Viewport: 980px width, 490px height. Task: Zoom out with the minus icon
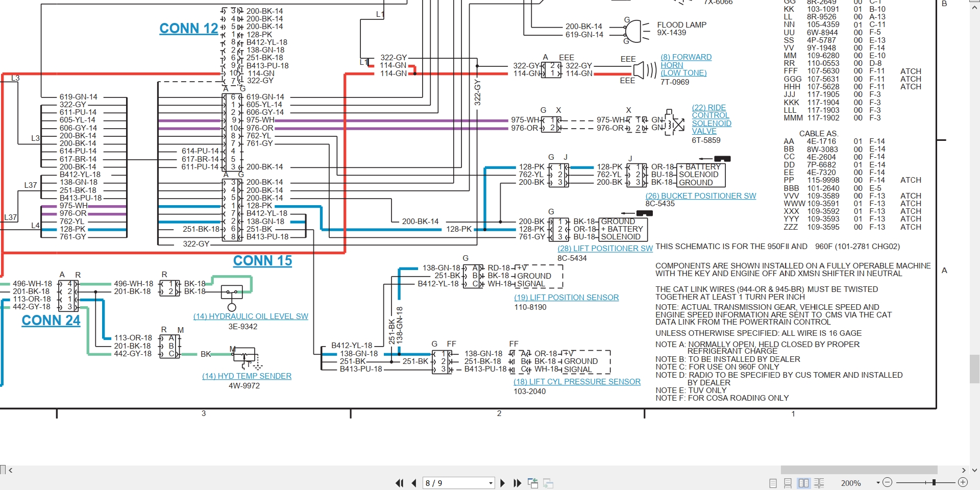point(887,482)
